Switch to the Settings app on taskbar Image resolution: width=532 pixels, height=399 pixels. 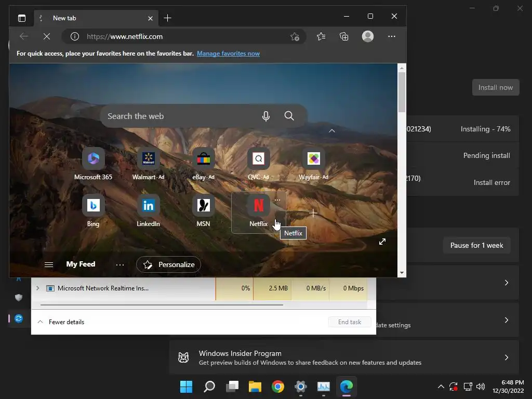[301, 387]
